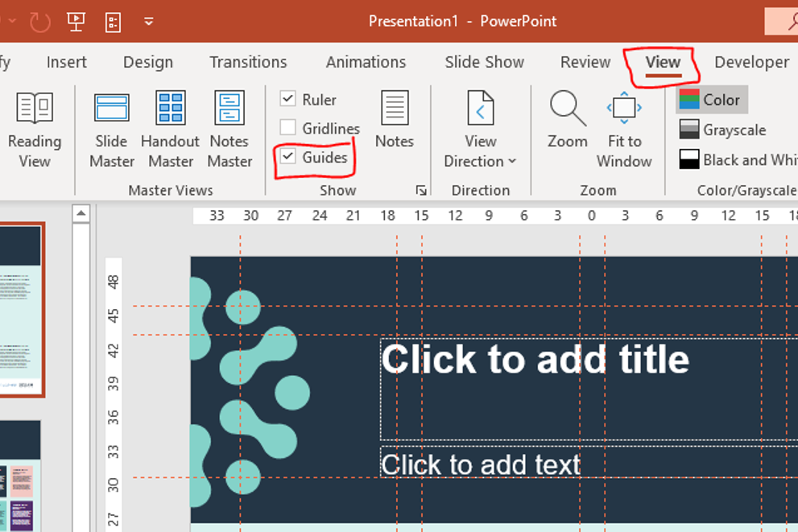Open the Show group dialog launcher
Image resolution: width=798 pixels, height=532 pixels.
pos(420,191)
